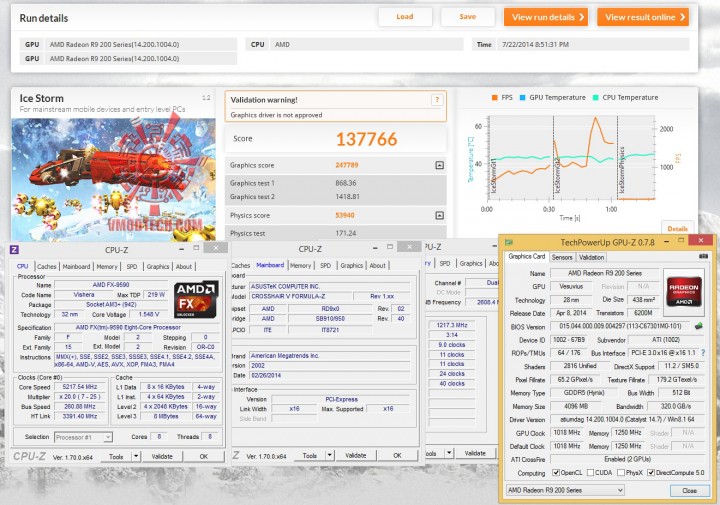This screenshot has width=720, height=505.
Task: Close the GPU-Z window with red X
Action: (701, 240)
